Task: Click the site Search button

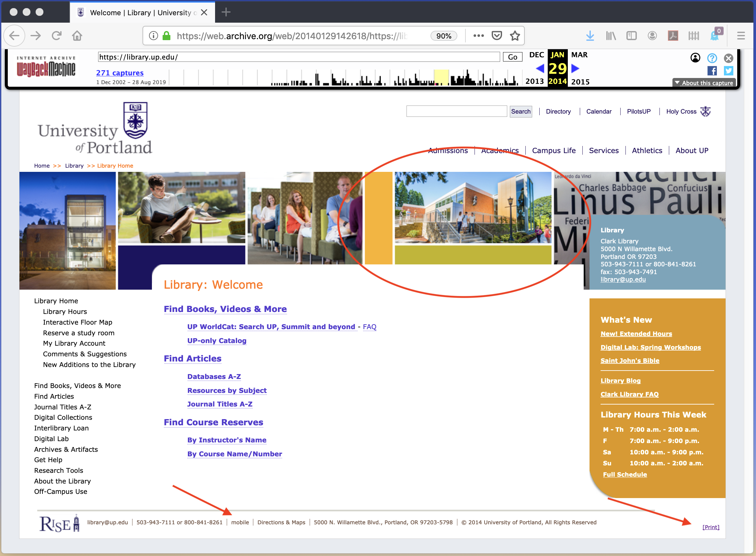Action: 521,111
